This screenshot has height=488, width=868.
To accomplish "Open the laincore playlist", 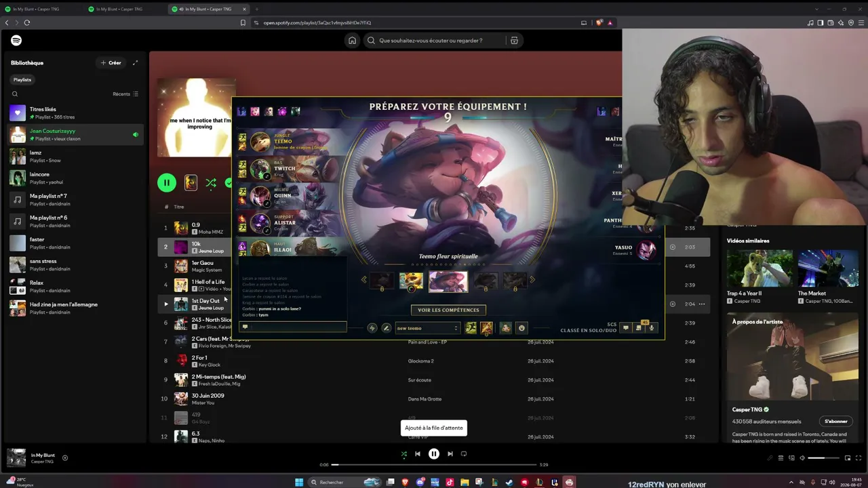I will click(76, 178).
